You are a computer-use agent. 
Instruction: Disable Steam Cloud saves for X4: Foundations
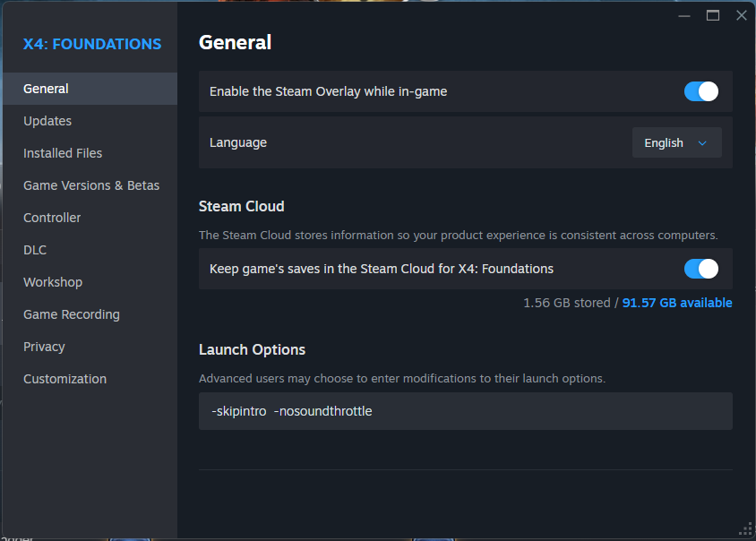click(701, 269)
